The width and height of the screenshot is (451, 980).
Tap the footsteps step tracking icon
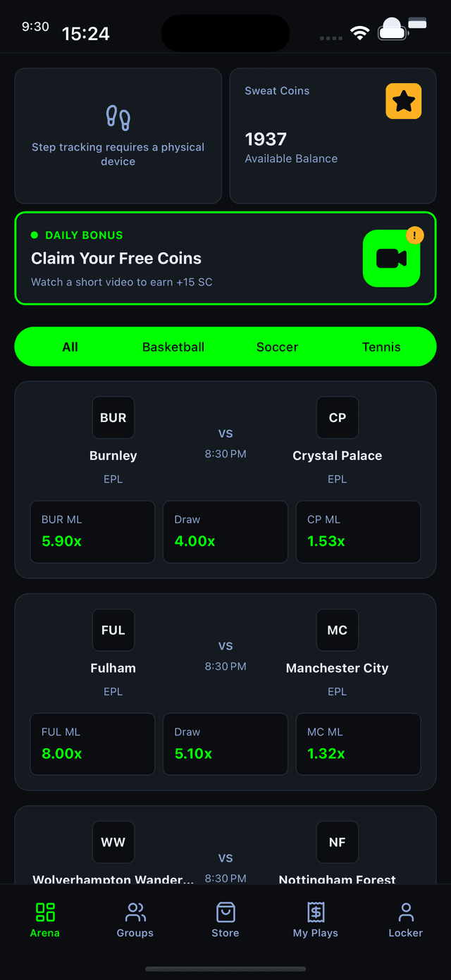118,118
